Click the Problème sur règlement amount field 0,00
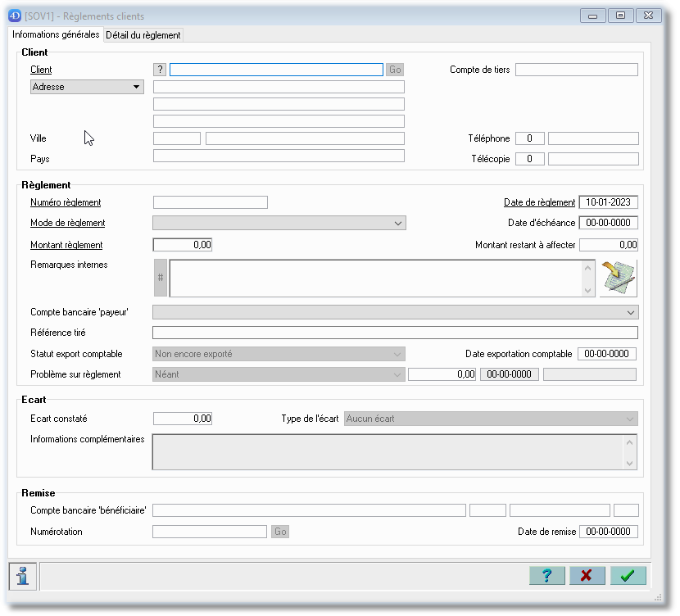 pos(442,374)
